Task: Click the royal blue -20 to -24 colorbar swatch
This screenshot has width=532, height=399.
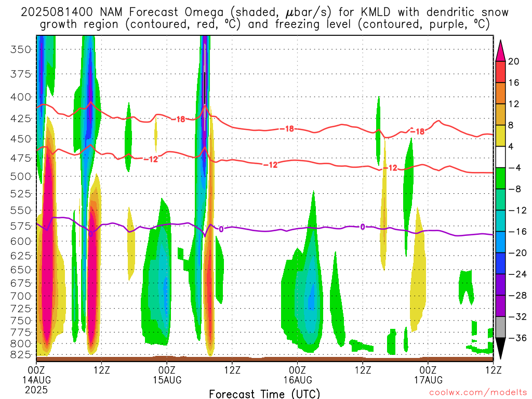Action: (x=500, y=263)
